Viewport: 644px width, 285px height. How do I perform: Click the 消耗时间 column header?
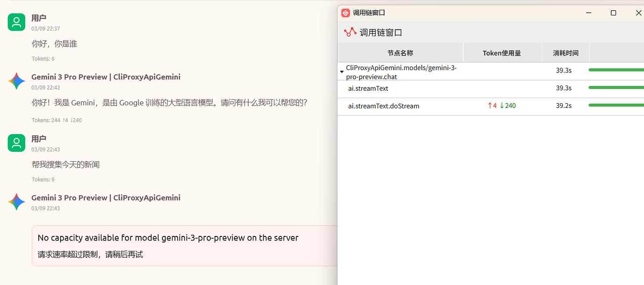coord(566,53)
